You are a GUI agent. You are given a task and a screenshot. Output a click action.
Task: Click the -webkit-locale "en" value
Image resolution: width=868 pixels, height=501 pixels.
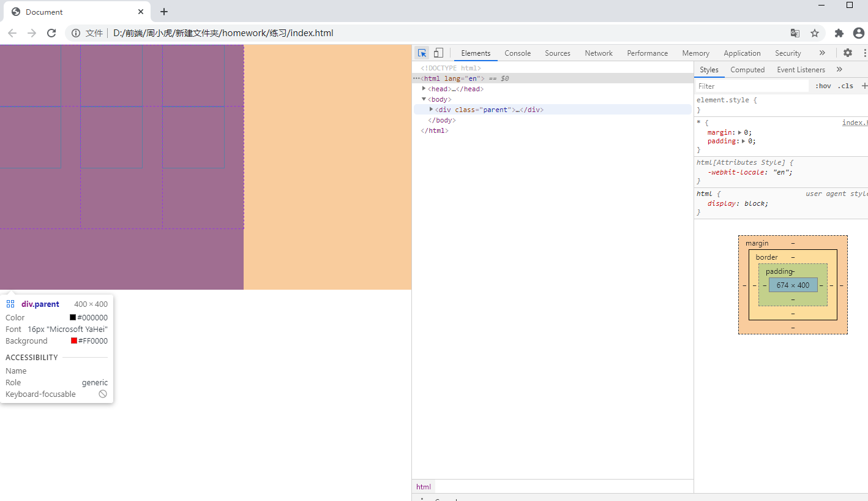tap(781, 172)
